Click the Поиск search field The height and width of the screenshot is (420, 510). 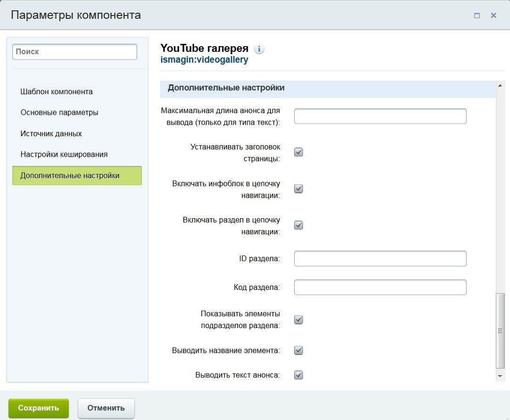click(x=74, y=52)
